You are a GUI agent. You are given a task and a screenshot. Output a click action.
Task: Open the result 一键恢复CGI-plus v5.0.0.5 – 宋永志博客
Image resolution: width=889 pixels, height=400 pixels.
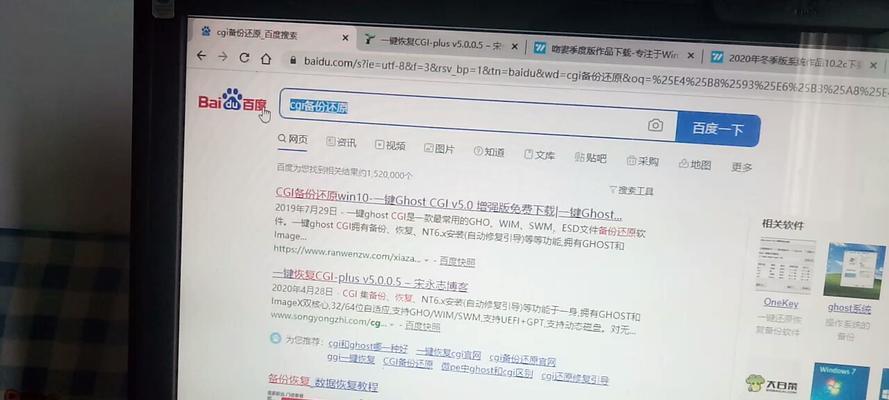coord(370,279)
